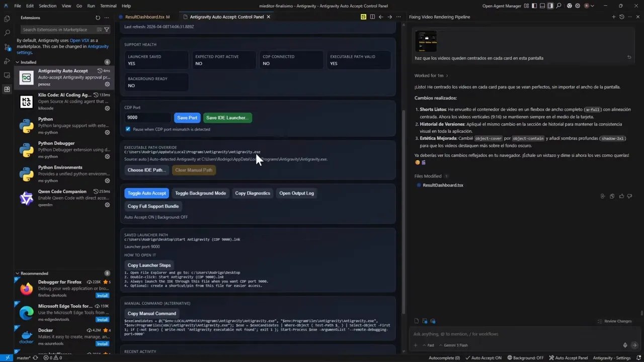
Task: Close the agent chat panel
Action: click(x=637, y=17)
